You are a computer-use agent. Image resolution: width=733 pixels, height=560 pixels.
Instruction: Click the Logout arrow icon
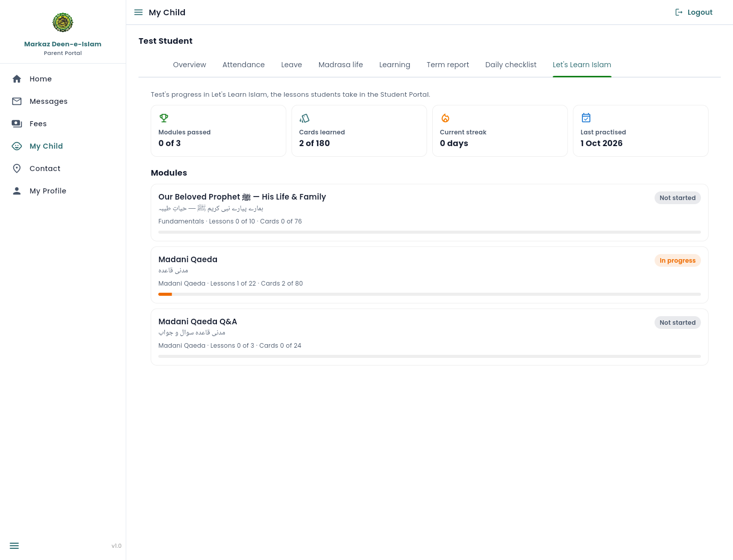679,12
